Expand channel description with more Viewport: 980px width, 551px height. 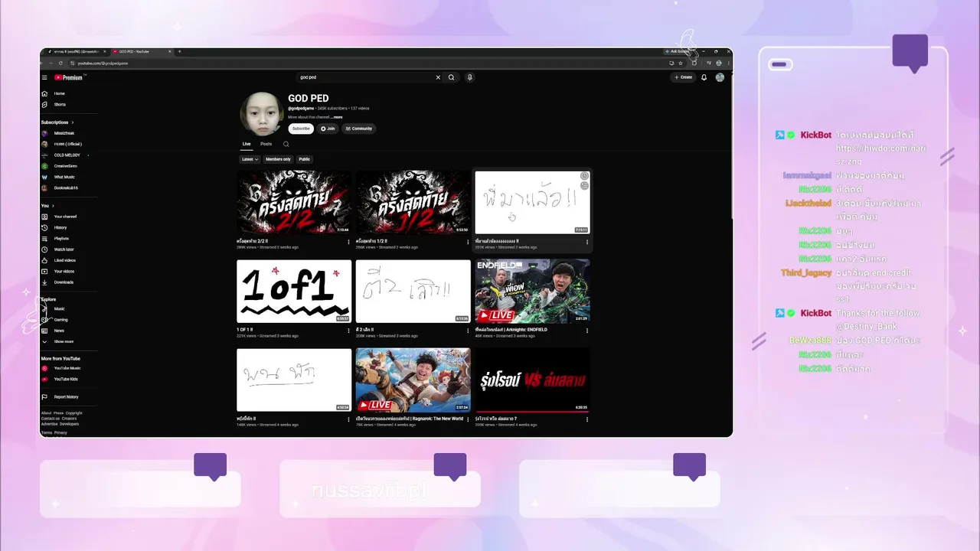pyautogui.click(x=336, y=117)
